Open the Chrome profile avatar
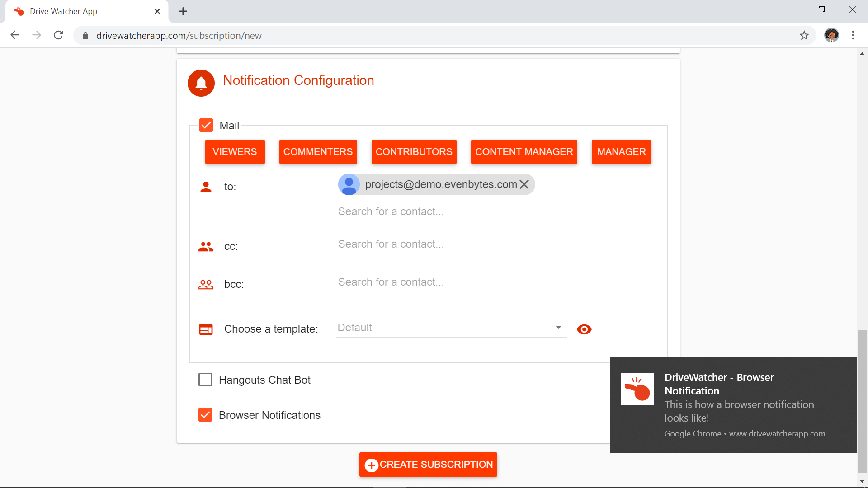 831,35
